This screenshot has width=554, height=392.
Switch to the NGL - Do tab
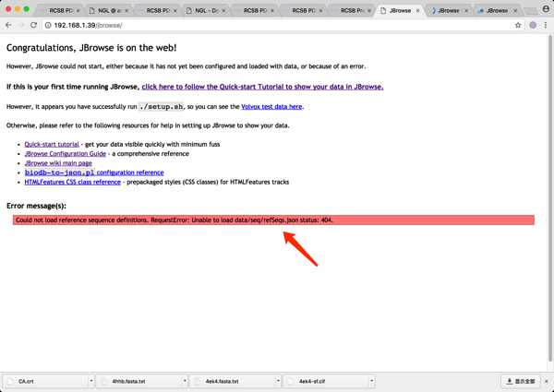click(x=206, y=11)
